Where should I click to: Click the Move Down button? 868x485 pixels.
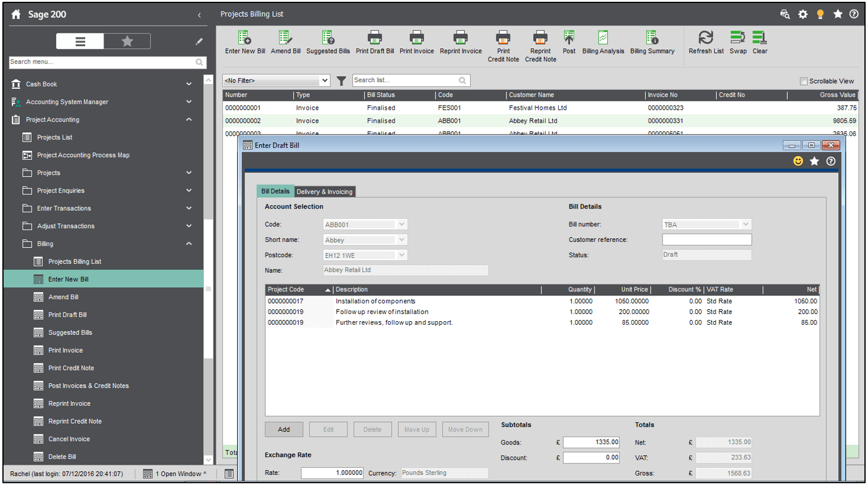pos(465,430)
